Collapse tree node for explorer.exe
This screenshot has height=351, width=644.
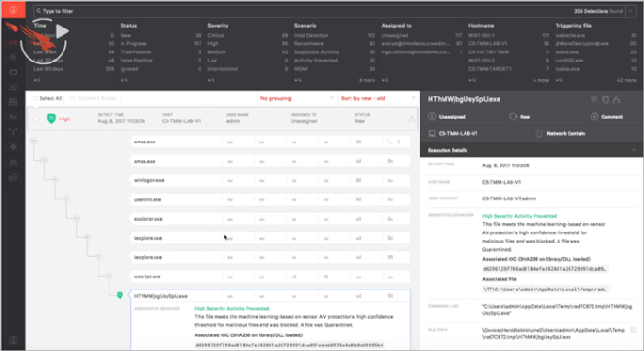(76, 218)
